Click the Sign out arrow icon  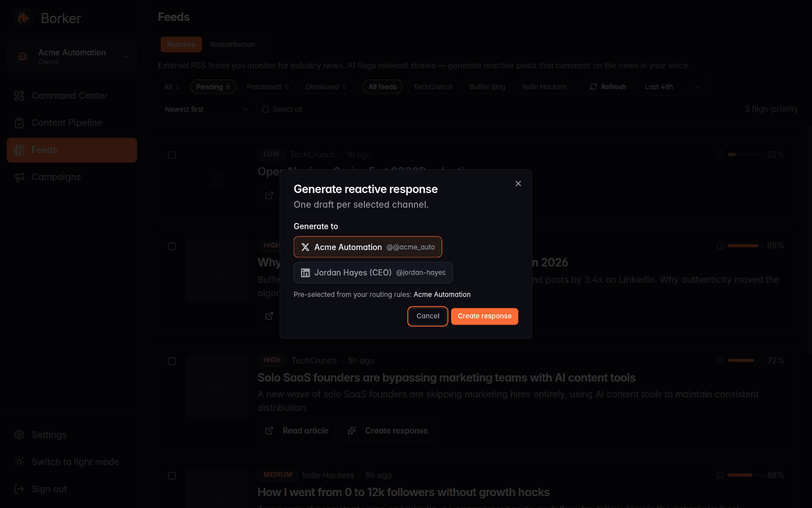pyautogui.click(x=19, y=489)
